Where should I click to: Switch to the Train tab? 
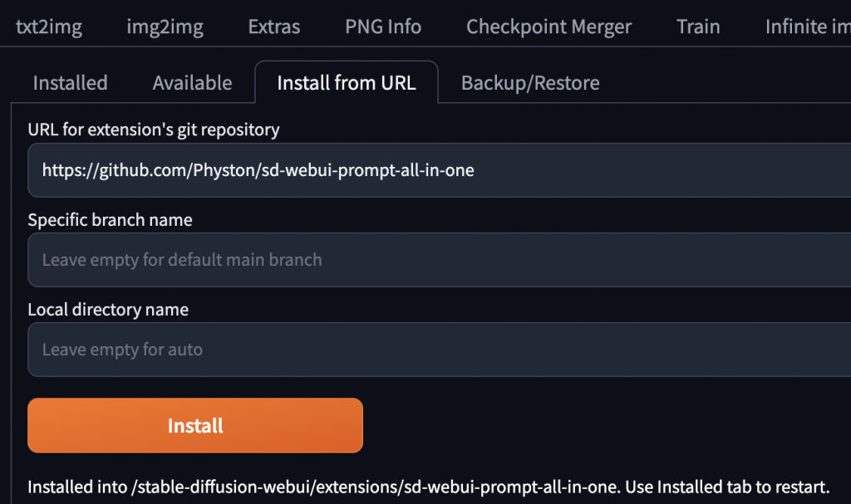click(698, 27)
